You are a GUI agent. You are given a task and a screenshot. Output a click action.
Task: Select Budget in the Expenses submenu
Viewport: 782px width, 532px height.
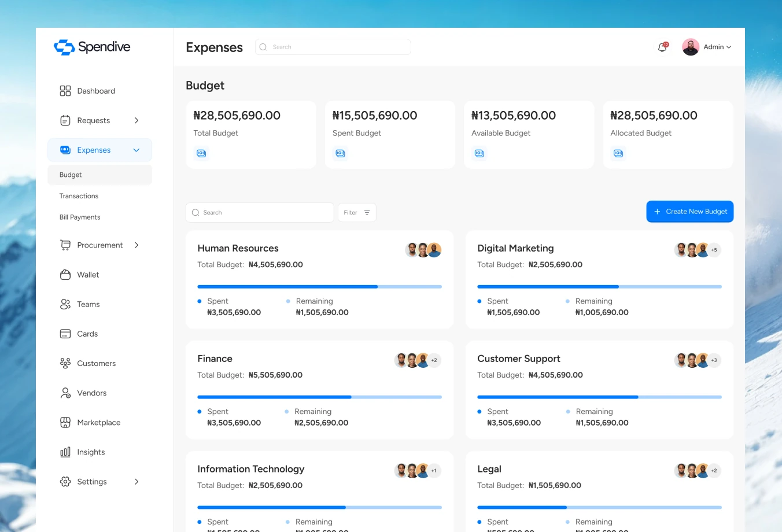99,175
